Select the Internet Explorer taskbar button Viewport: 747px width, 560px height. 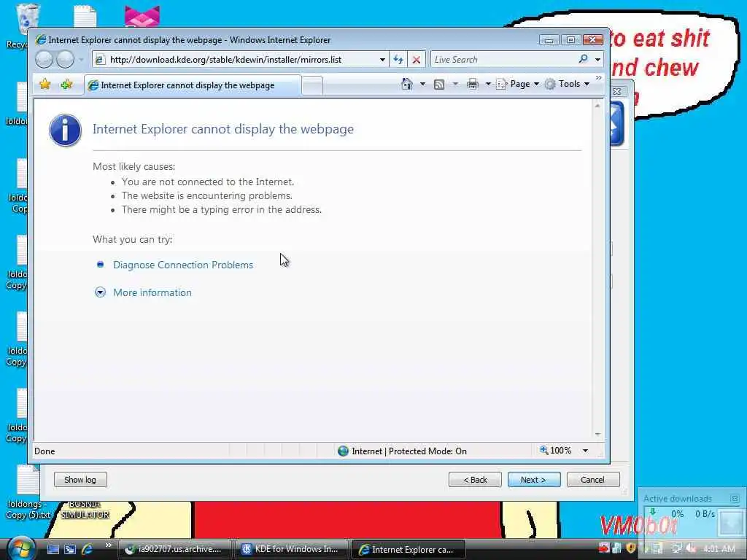click(x=409, y=550)
